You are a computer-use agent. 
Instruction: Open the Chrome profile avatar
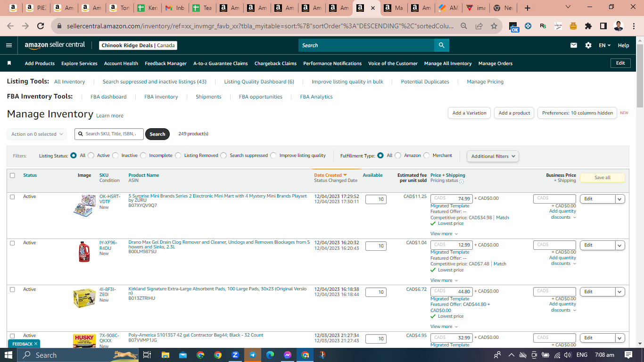[x=619, y=26]
